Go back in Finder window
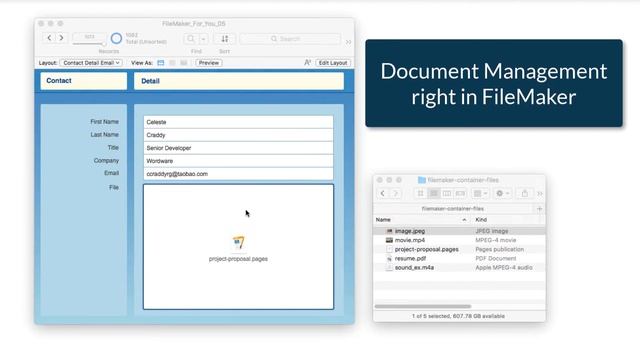The width and height of the screenshot is (640, 360). tap(382, 193)
